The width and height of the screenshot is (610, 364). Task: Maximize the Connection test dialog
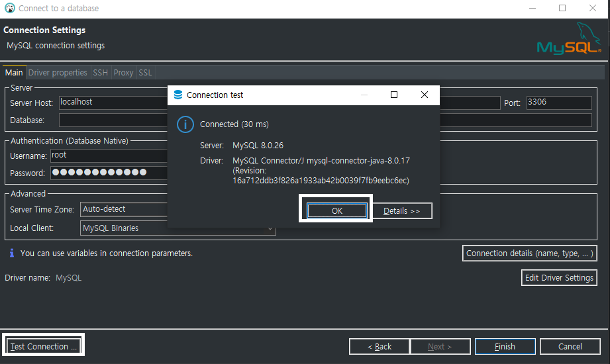coord(394,95)
